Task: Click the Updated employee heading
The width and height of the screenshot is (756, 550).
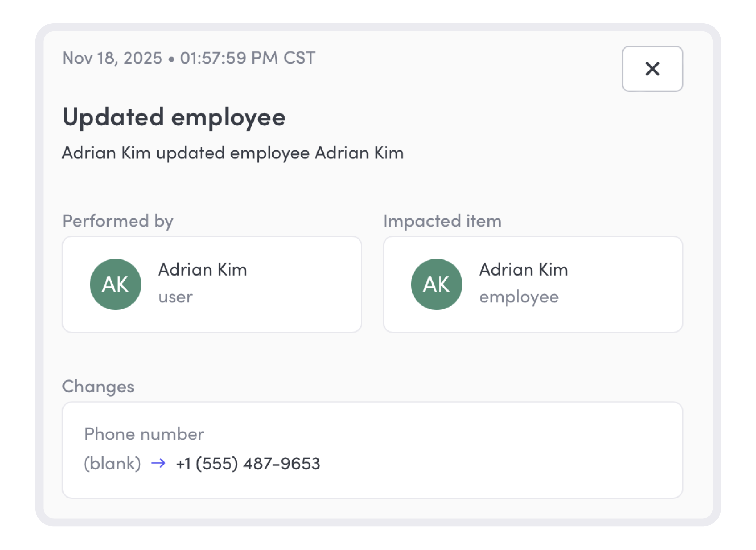Action: 174,117
